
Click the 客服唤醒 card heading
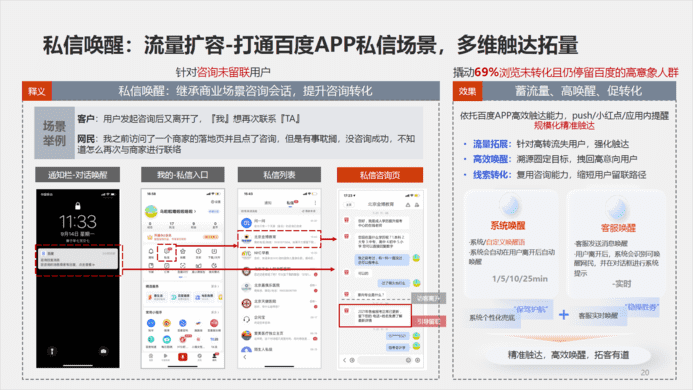[618, 228]
